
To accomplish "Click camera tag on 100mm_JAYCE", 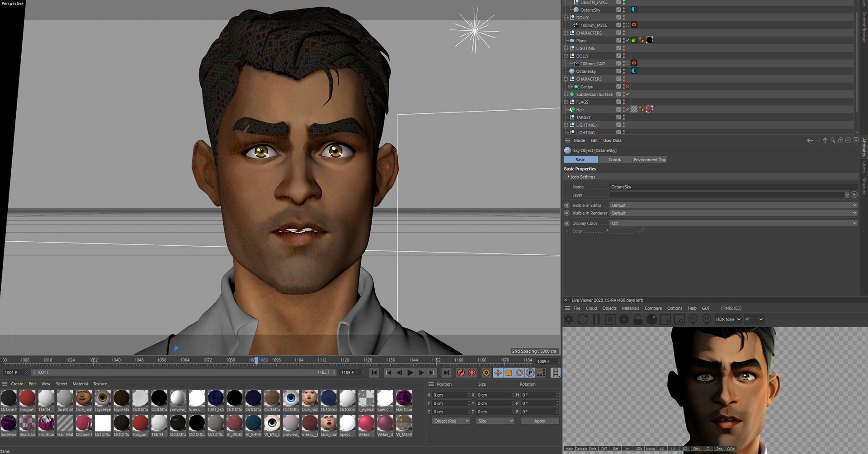I will (x=634, y=25).
